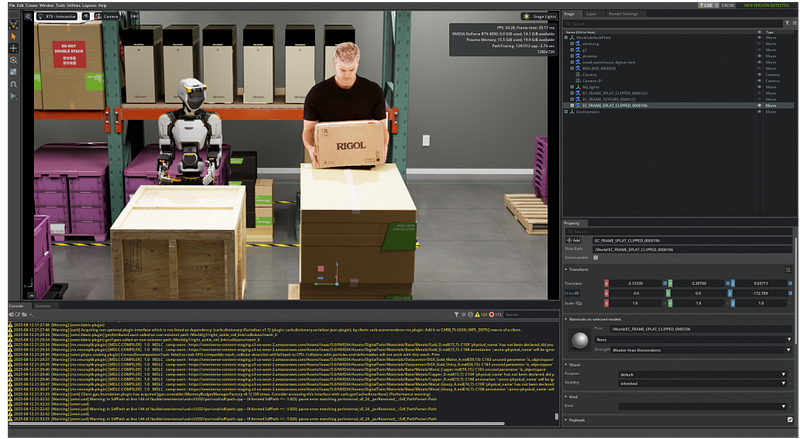Open the Edit menu

coord(20,5)
